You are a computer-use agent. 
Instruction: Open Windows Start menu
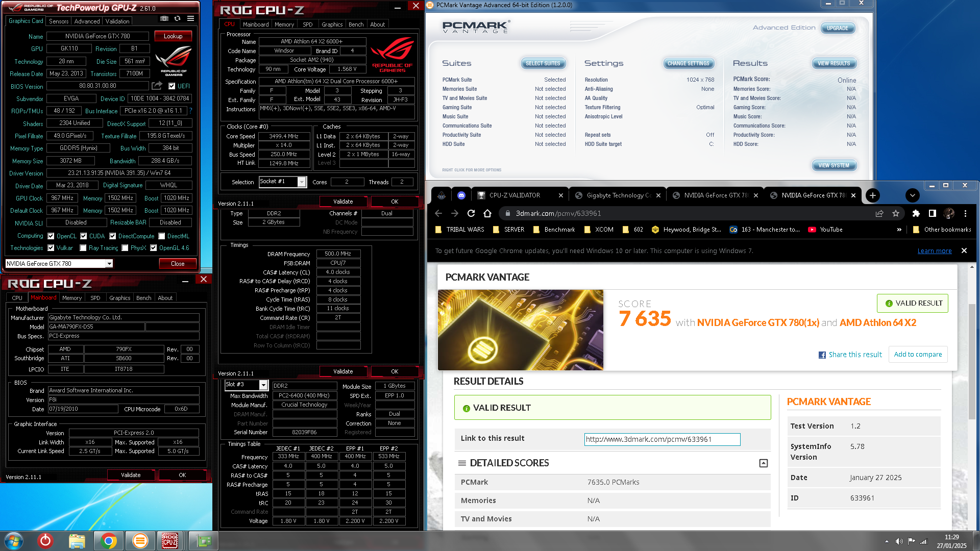pos(14,541)
